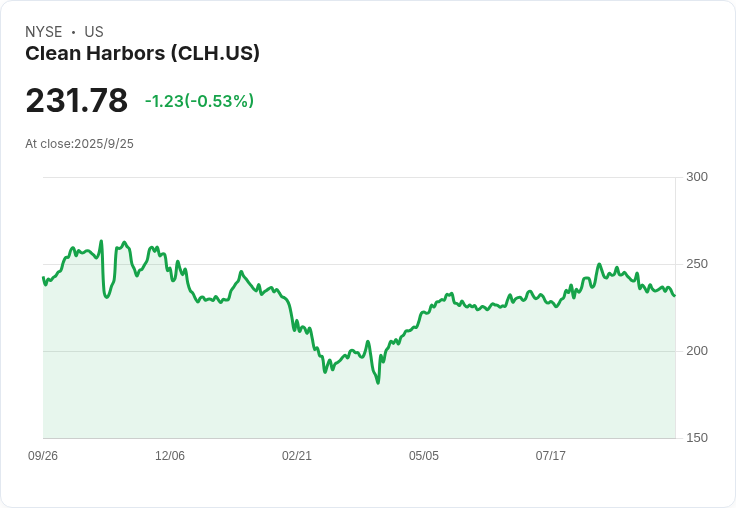736x508 pixels.
Task: Click the 231.78 current price
Action: (77, 100)
